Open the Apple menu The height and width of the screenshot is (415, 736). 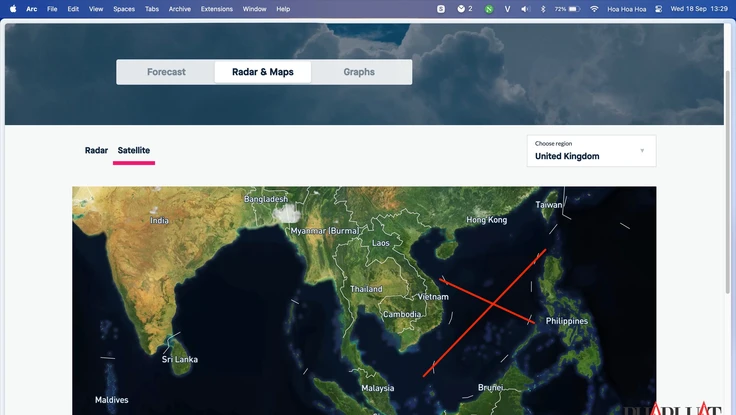click(x=13, y=8)
